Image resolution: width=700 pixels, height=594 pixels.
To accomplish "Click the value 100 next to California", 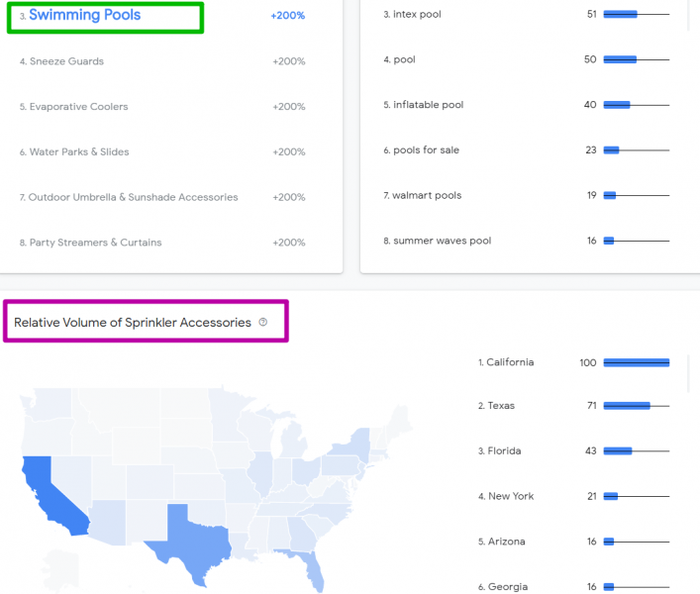I will click(x=588, y=362).
